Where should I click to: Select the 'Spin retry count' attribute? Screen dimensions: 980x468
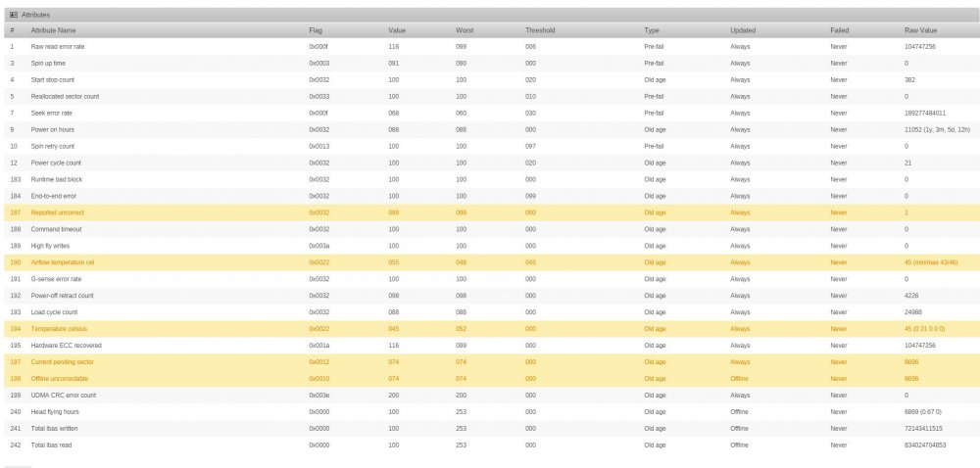53,146
